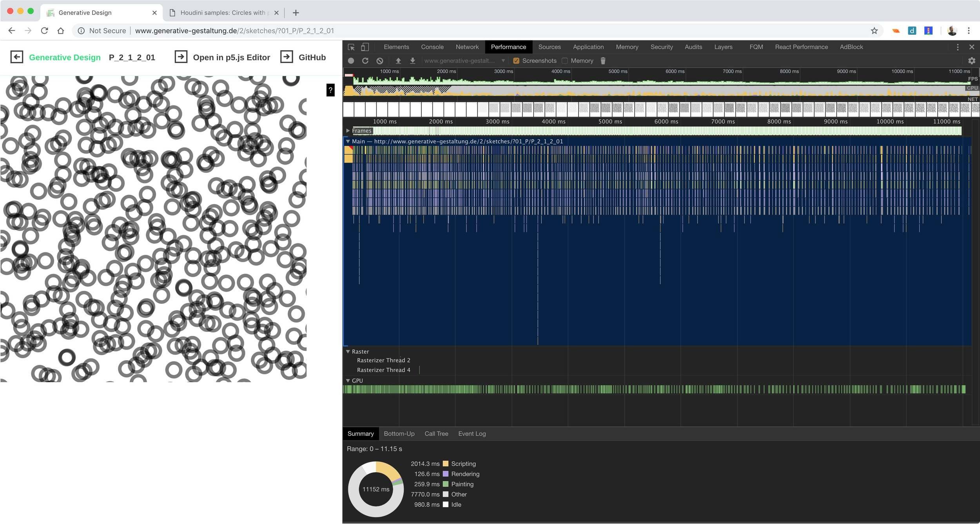
Task: Click the save profile download icon
Action: [x=412, y=61]
